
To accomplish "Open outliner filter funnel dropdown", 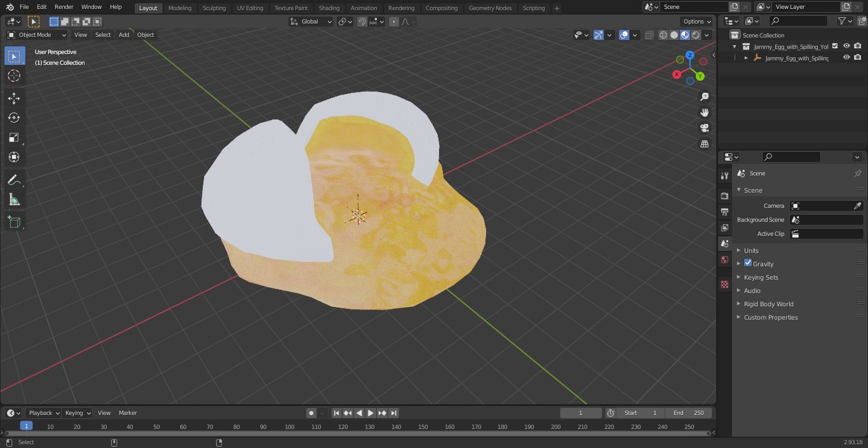I will pyautogui.click(x=845, y=21).
